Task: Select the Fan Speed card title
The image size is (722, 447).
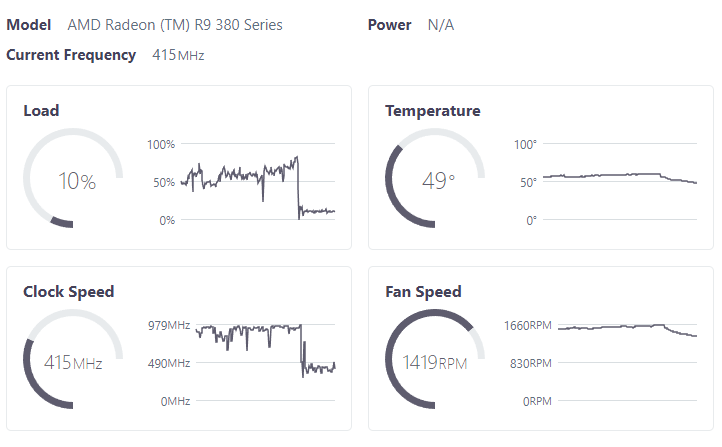Action: [x=423, y=292]
